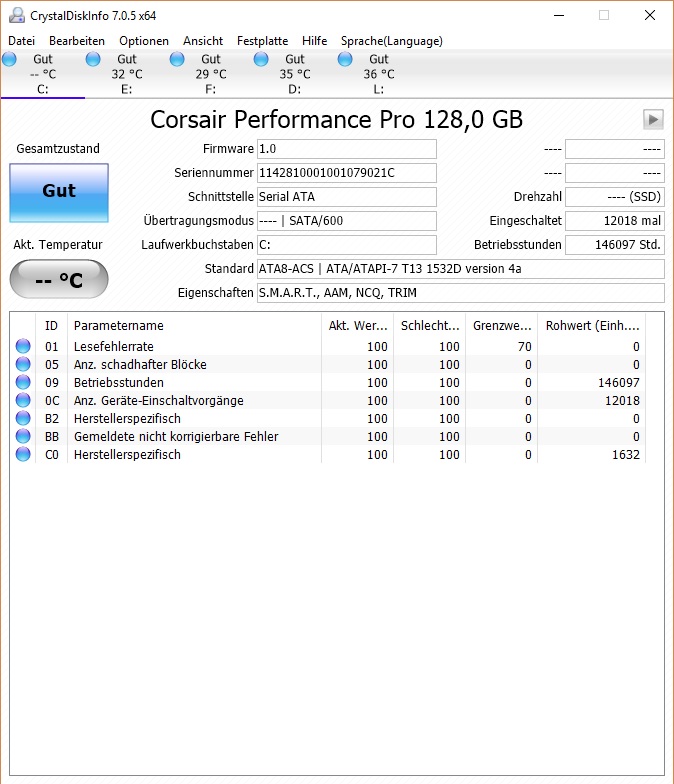
Task: Open the Bearbeiten menu
Action: (77, 41)
